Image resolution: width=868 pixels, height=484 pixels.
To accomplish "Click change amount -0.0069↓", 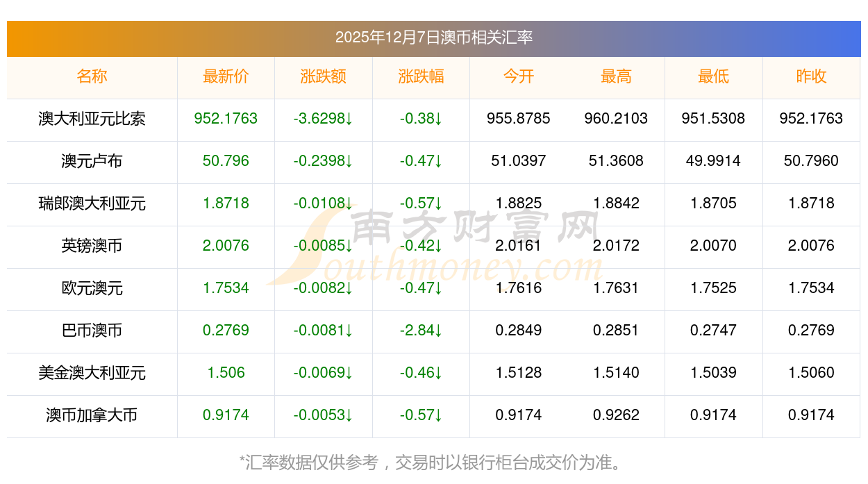I will click(324, 373).
